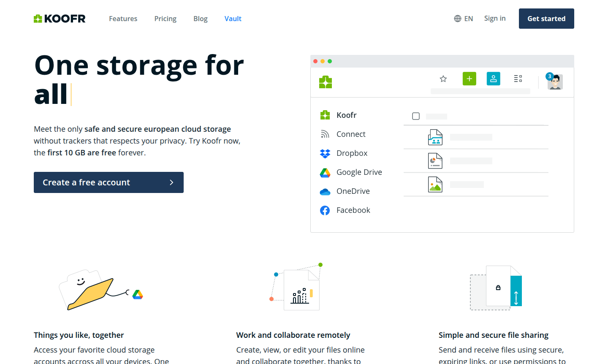
Task: Click the Google Drive sidebar icon
Action: point(325,172)
